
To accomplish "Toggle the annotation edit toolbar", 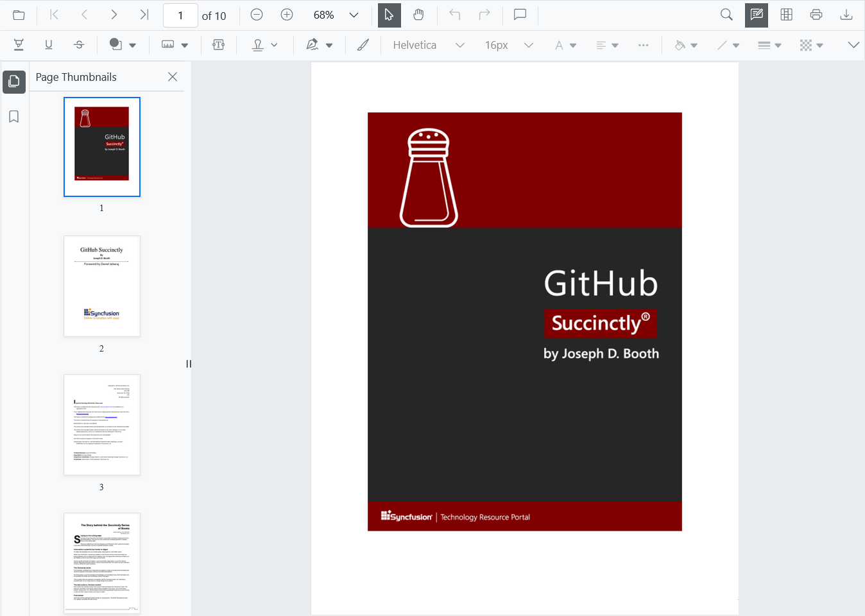I will [x=757, y=15].
